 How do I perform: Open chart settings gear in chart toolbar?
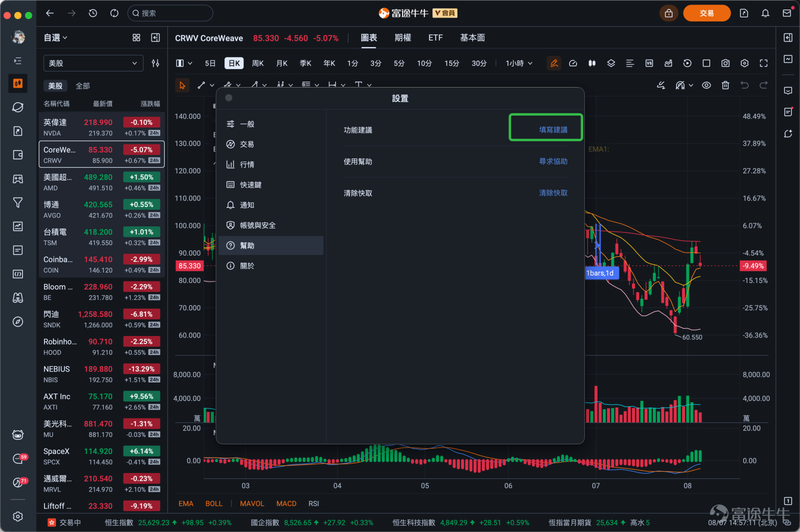point(744,63)
